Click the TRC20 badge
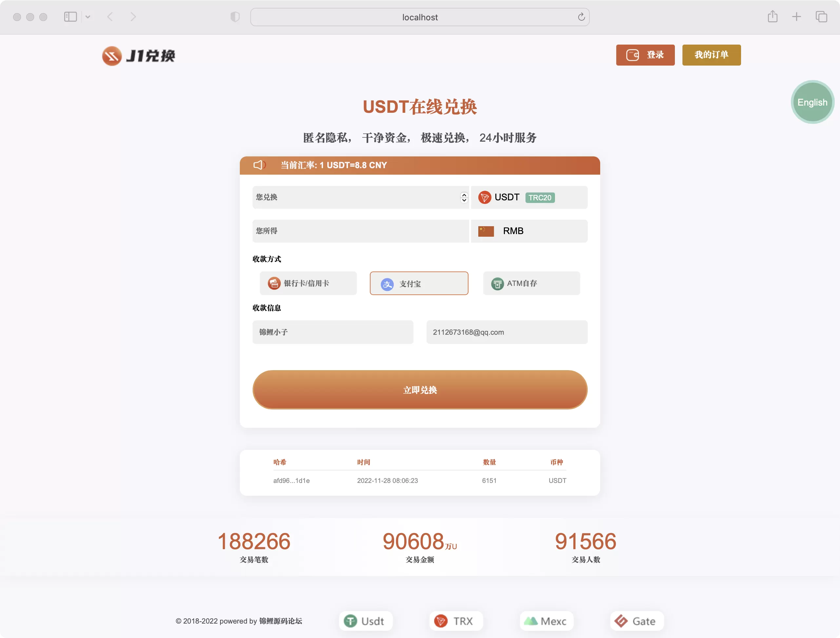This screenshot has height=638, width=840. point(540,198)
